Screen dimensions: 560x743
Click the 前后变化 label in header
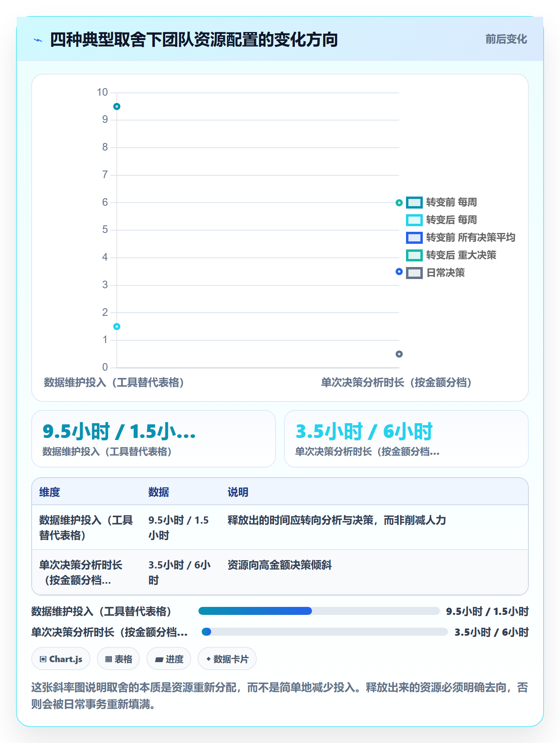[506, 39]
